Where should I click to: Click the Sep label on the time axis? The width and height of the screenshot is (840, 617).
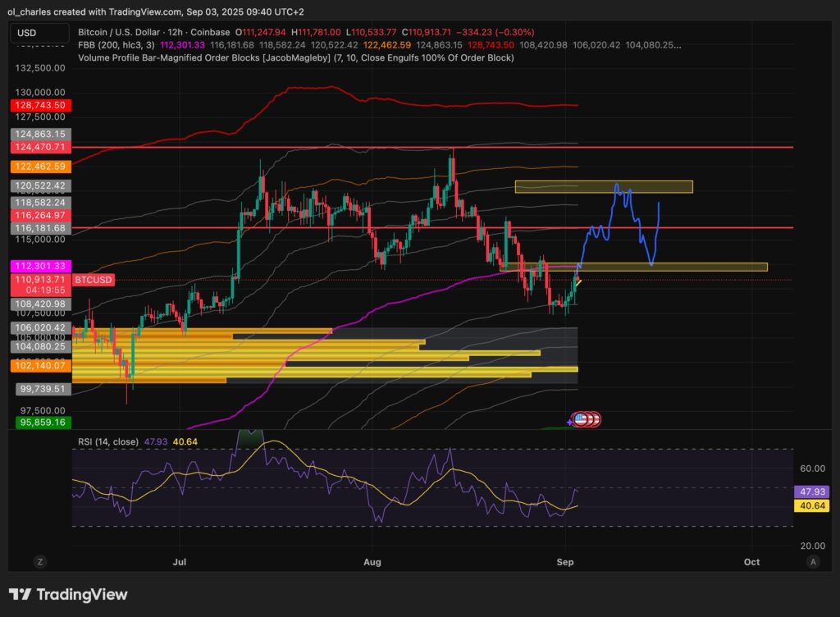click(x=566, y=563)
